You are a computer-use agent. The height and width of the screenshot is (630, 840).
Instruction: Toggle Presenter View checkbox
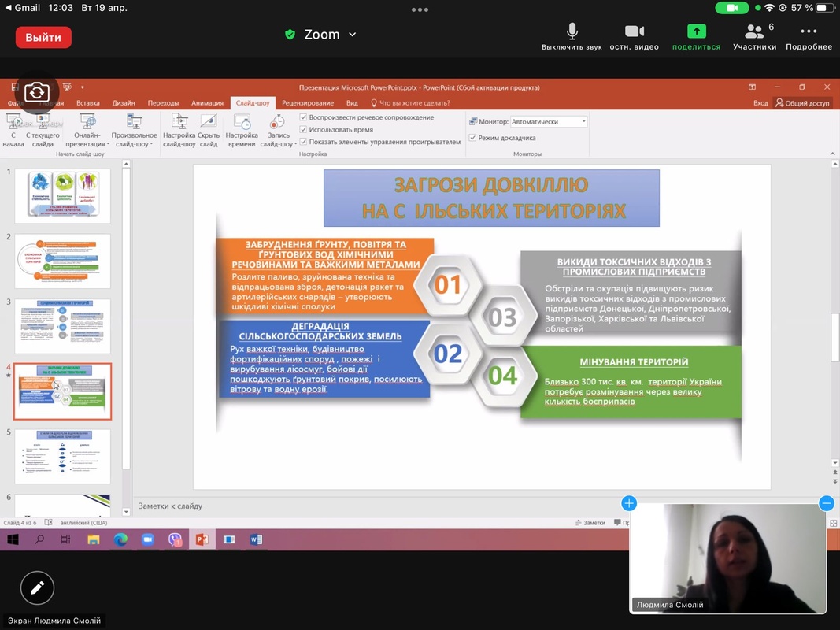pos(472,138)
